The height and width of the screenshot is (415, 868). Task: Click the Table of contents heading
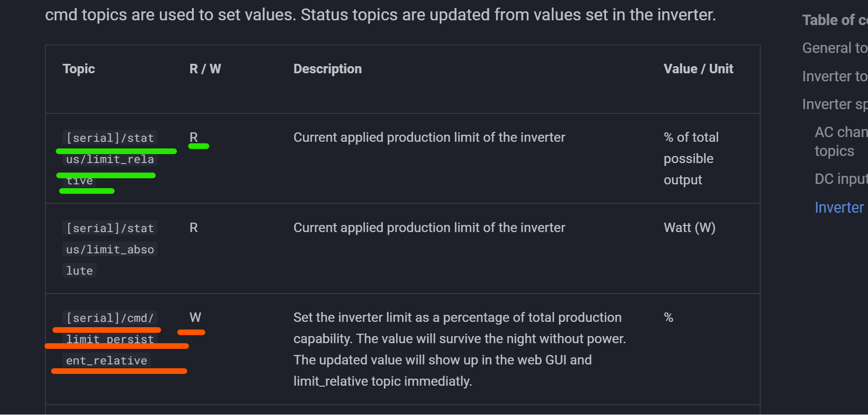[x=835, y=20]
